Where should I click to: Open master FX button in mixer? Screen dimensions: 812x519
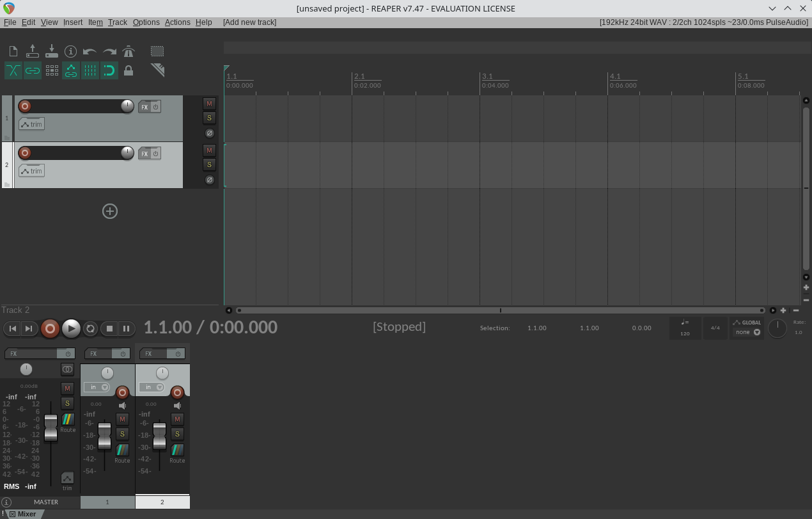pyautogui.click(x=32, y=353)
